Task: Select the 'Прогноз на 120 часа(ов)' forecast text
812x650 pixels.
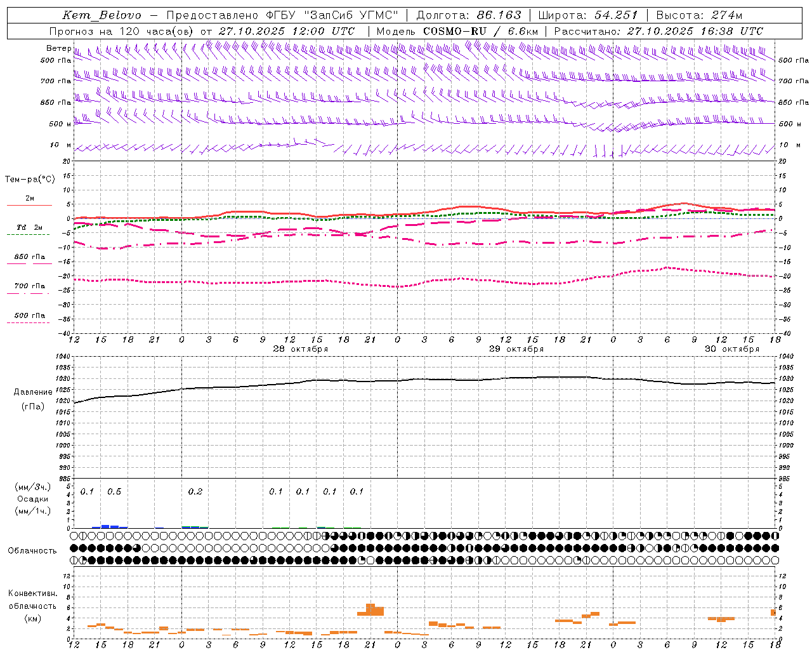Action: point(122,31)
